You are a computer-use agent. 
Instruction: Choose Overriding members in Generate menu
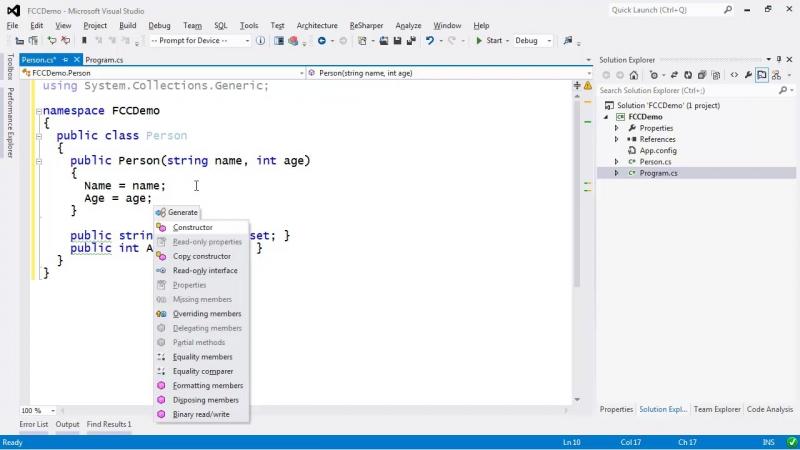[202, 314]
